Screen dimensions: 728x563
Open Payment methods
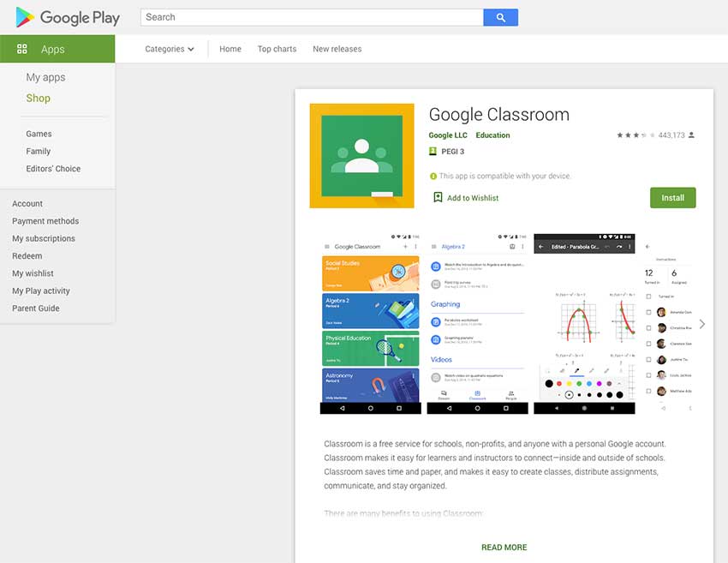45,221
